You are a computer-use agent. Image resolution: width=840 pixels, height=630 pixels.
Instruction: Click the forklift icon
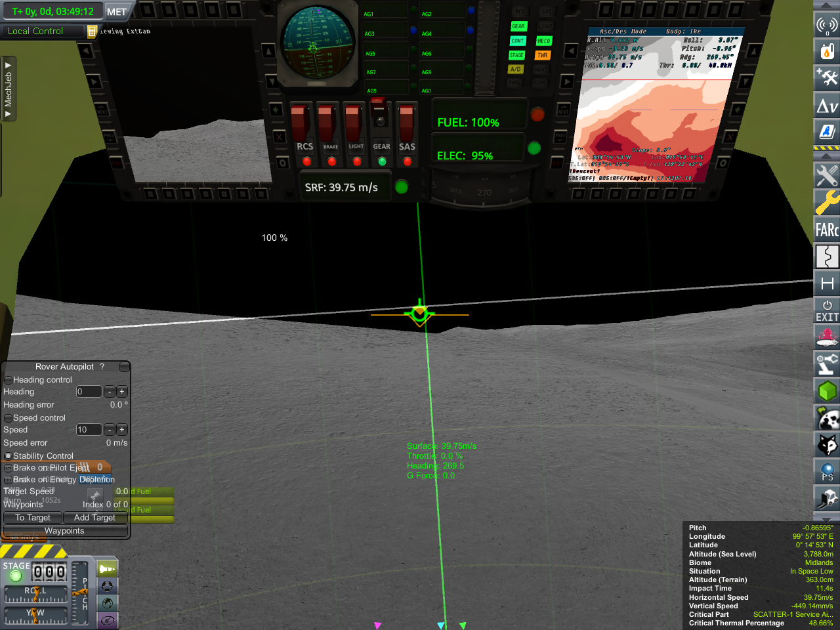click(826, 499)
